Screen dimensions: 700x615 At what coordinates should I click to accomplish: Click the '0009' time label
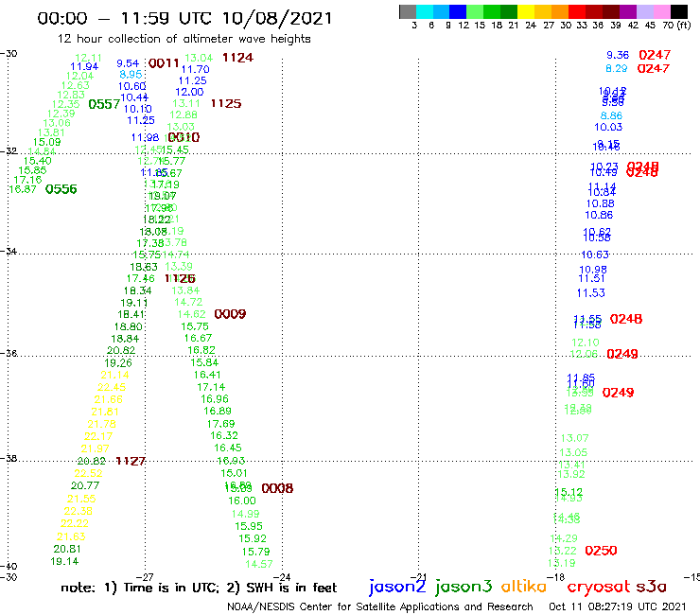(230, 314)
